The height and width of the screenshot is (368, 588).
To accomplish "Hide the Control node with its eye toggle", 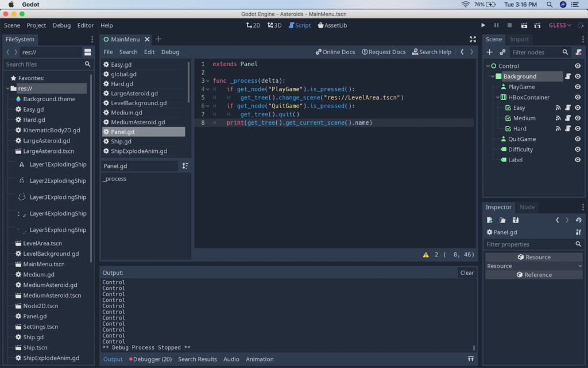I will pos(578,65).
